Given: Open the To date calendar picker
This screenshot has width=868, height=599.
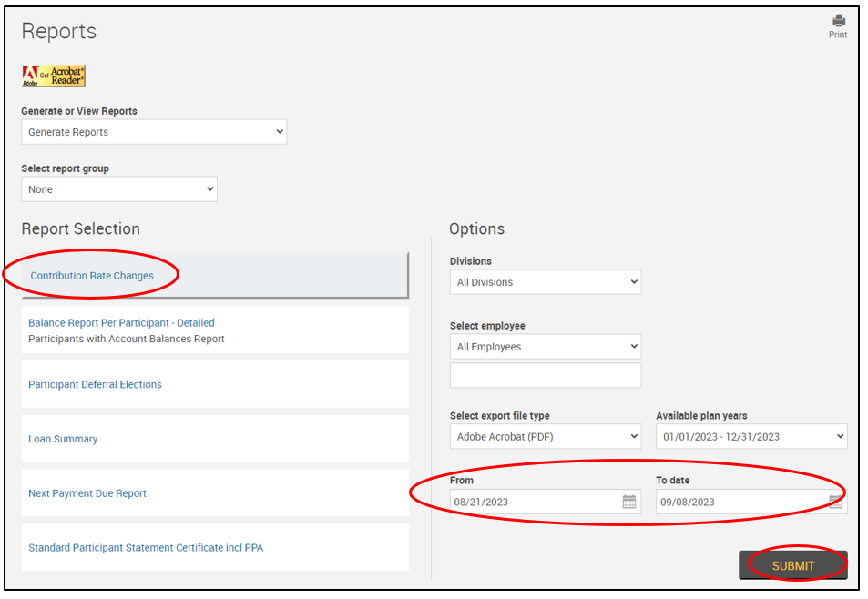Looking at the screenshot, I should click(835, 502).
